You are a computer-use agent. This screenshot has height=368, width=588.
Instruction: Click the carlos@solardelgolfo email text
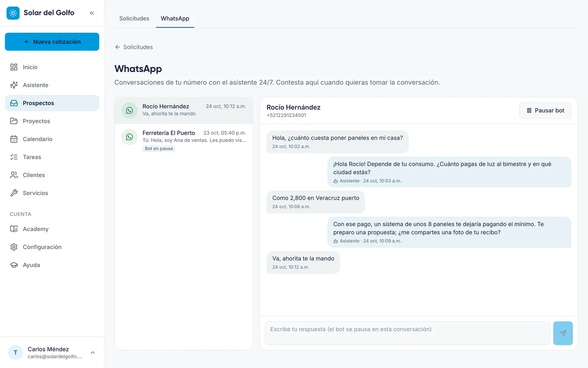[x=55, y=357]
